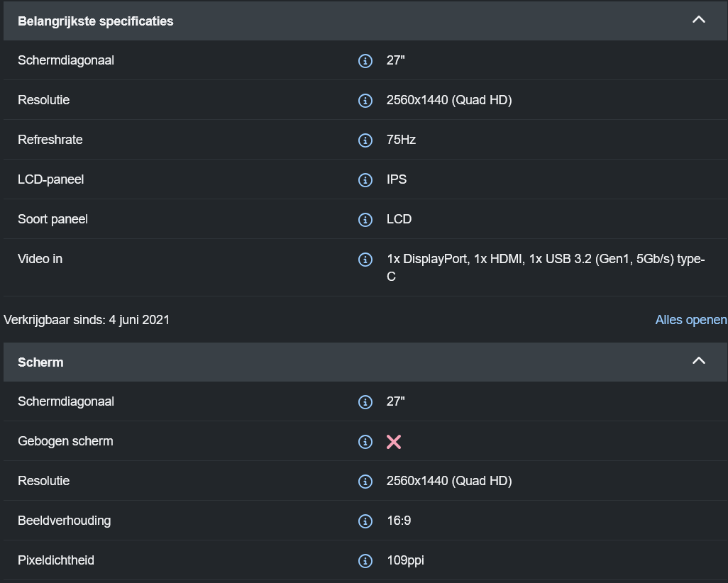Show info for Gebogen scherm
The height and width of the screenshot is (583, 728).
[365, 442]
